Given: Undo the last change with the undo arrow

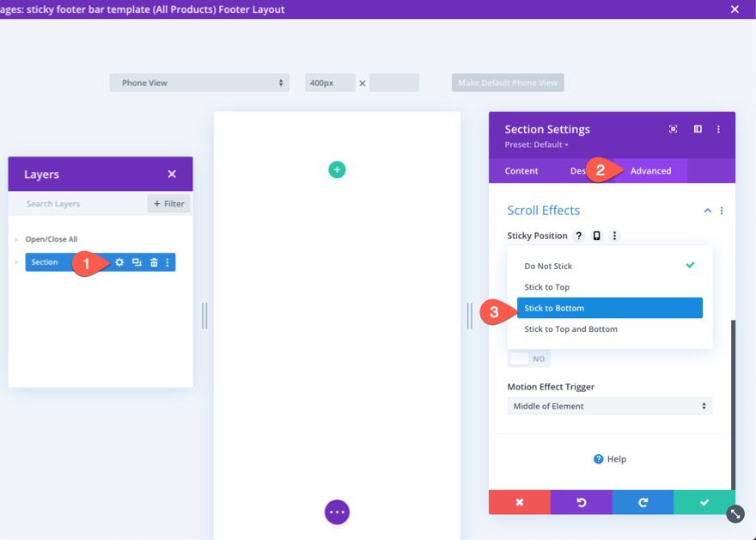Looking at the screenshot, I should pyautogui.click(x=582, y=502).
